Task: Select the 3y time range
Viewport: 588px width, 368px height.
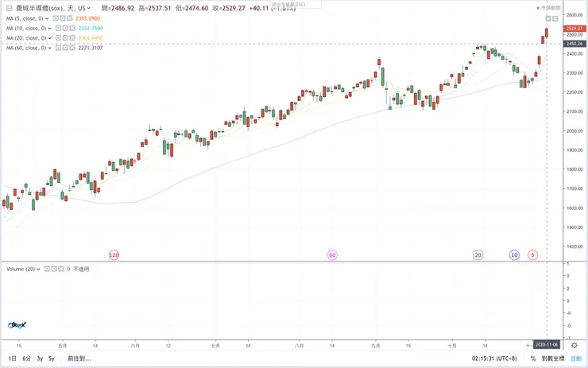Action: coord(40,358)
